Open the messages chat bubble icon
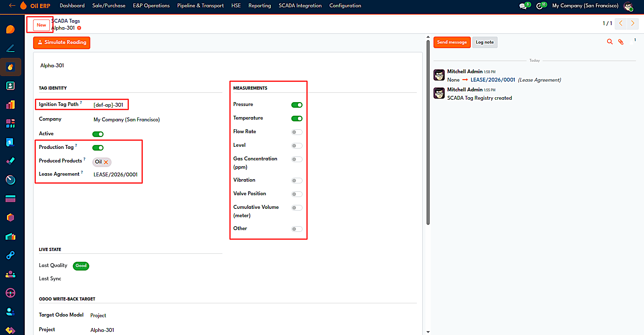The image size is (644, 335). click(523, 6)
